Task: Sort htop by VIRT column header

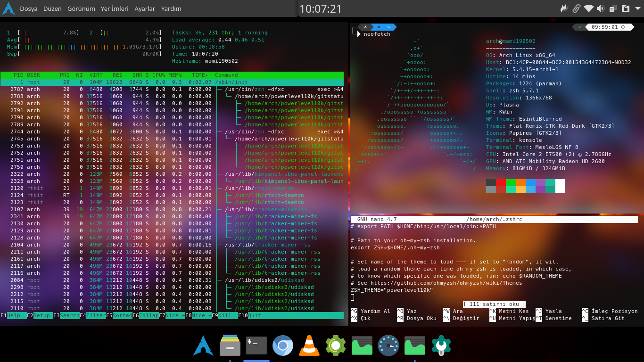Action: point(96,75)
